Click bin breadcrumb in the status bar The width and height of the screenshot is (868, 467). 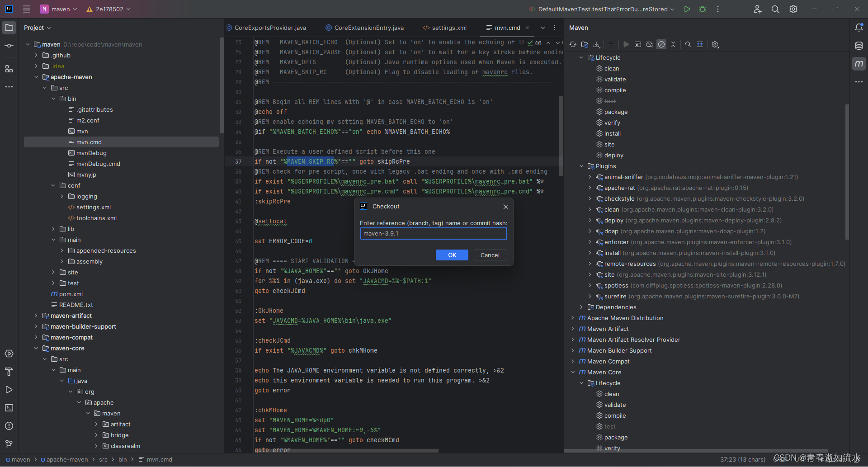point(123,459)
